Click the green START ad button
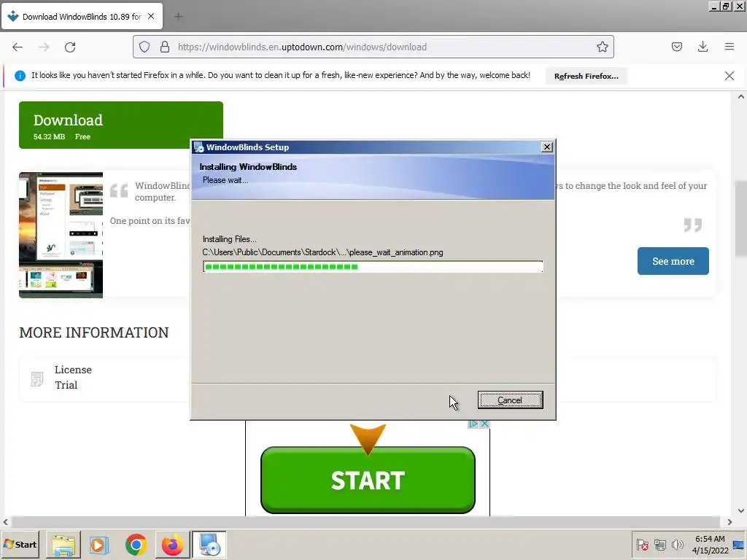This screenshot has height=560, width=747. click(x=368, y=480)
